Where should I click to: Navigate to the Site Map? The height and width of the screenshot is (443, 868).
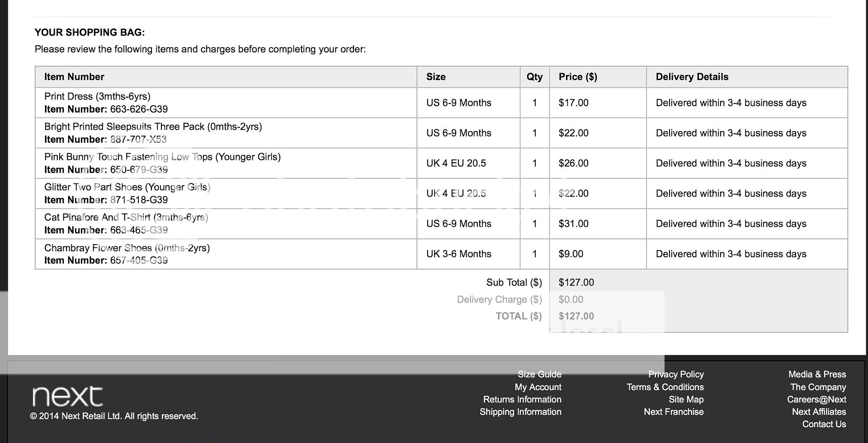tap(686, 400)
